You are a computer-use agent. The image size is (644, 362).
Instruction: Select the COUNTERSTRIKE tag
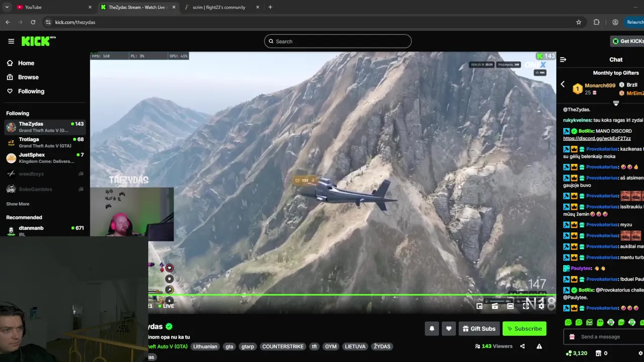283,346
